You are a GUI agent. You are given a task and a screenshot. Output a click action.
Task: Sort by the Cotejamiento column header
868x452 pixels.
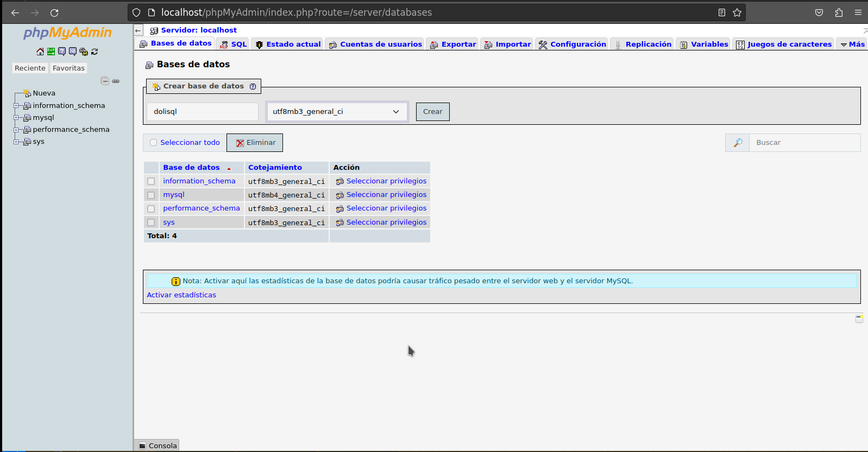275,168
